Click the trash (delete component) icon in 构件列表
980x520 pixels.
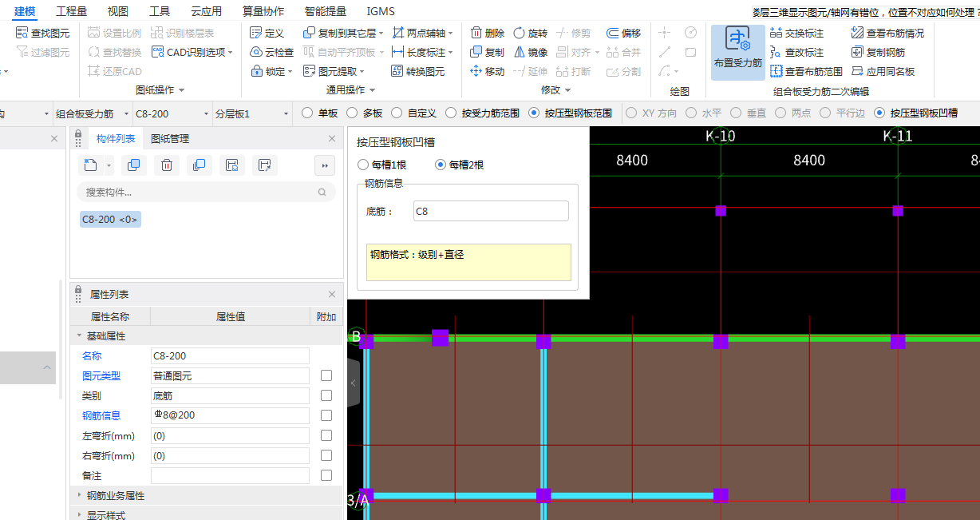(167, 165)
